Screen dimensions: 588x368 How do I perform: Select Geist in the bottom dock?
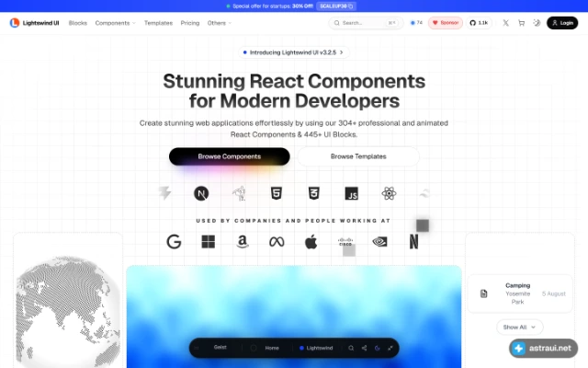[x=220, y=348]
